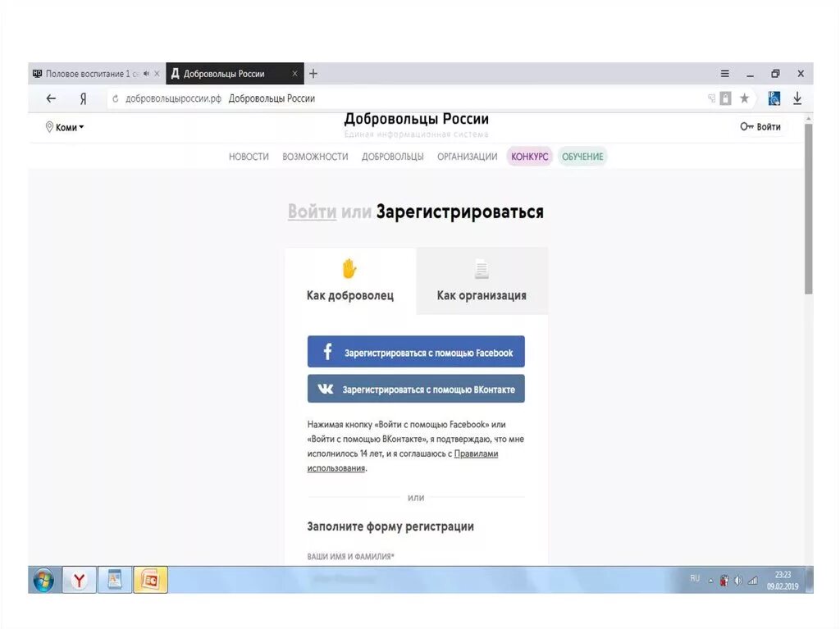Open the ОБУЧЕНИЕ menu item

click(582, 157)
